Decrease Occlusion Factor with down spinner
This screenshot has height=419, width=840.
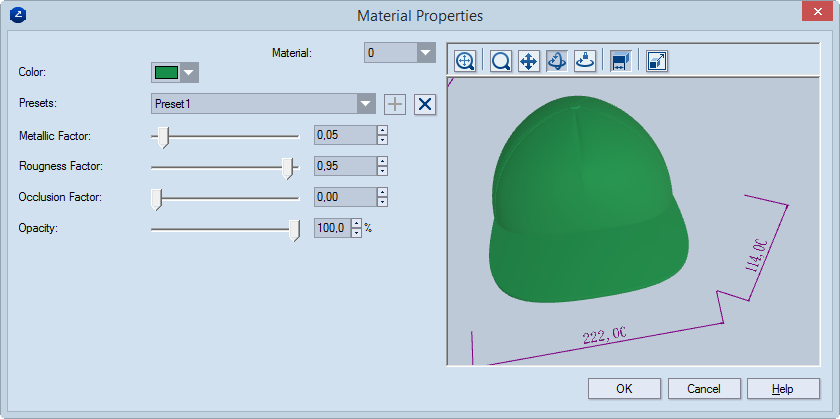click(x=382, y=202)
